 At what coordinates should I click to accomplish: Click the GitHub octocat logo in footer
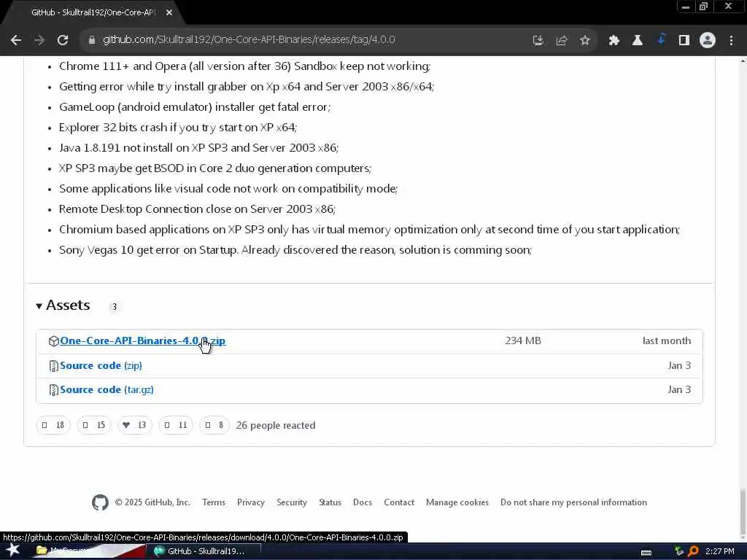(100, 502)
